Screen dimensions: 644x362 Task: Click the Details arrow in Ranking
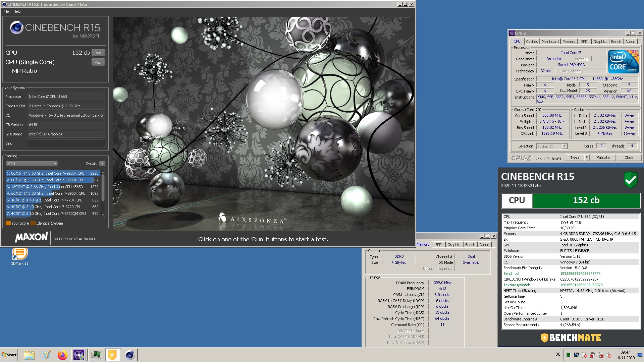click(x=102, y=164)
